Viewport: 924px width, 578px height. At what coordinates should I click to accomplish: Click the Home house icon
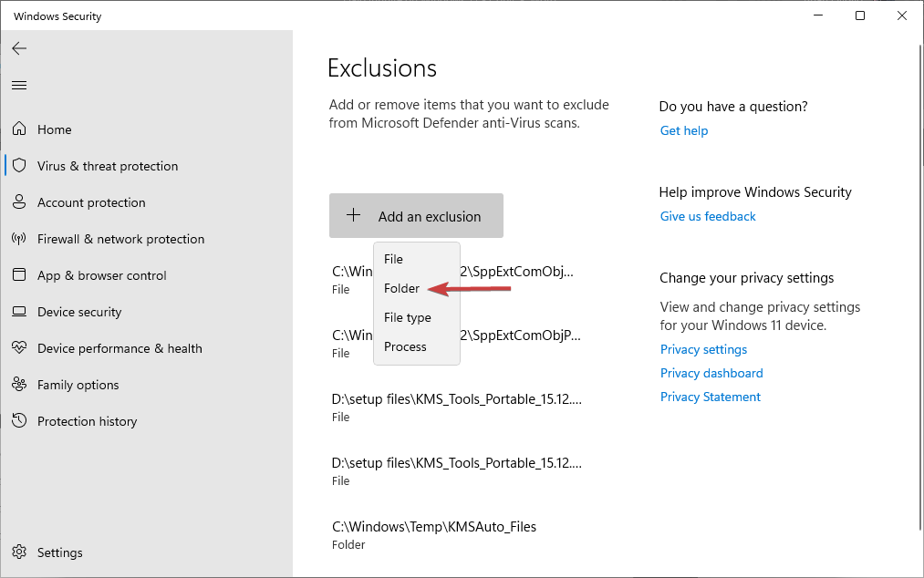pyautogui.click(x=19, y=129)
